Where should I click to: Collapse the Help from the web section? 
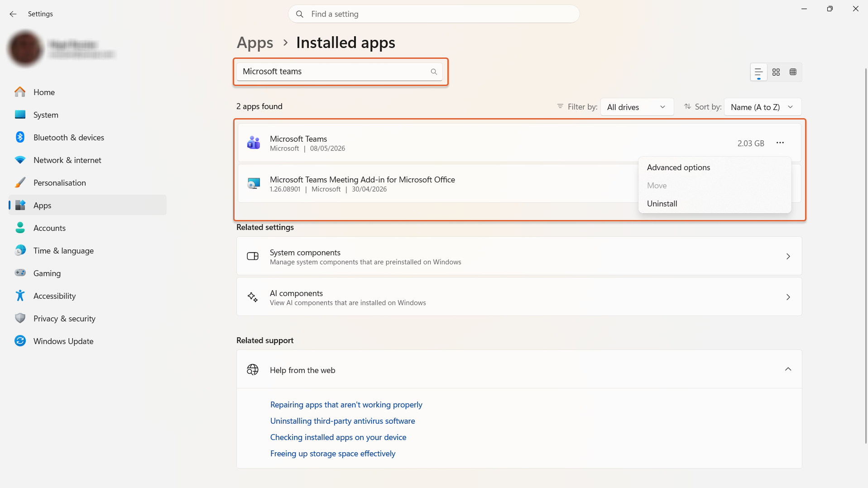coord(788,369)
